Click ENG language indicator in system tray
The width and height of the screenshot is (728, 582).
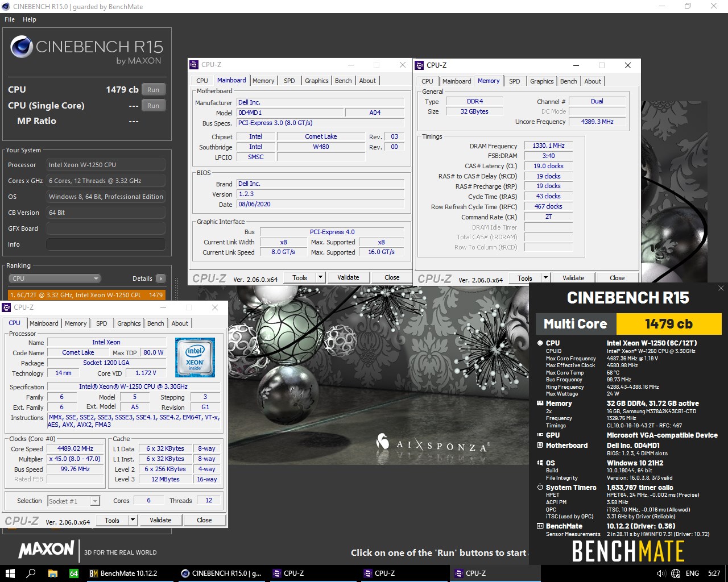692,573
